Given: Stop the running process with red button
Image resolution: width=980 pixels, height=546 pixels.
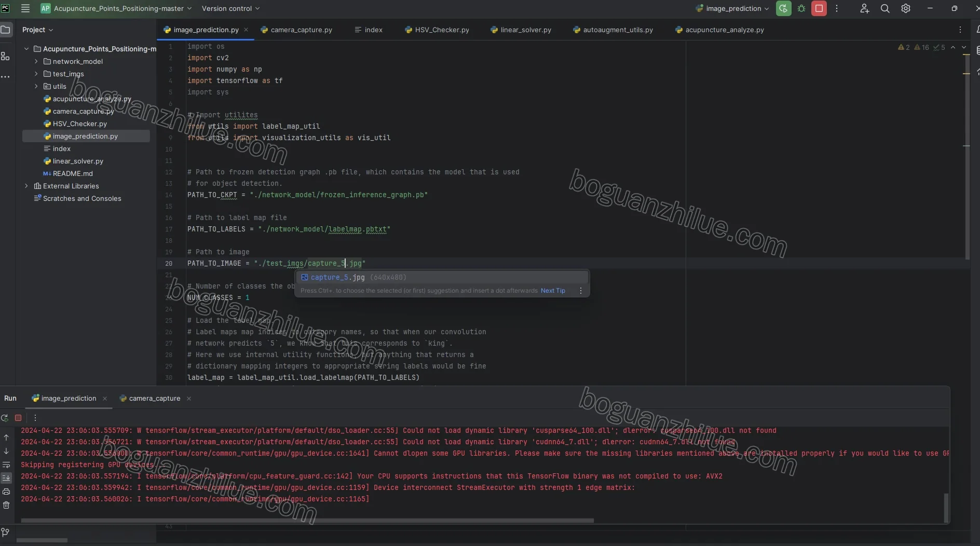Looking at the screenshot, I should coord(819,8).
